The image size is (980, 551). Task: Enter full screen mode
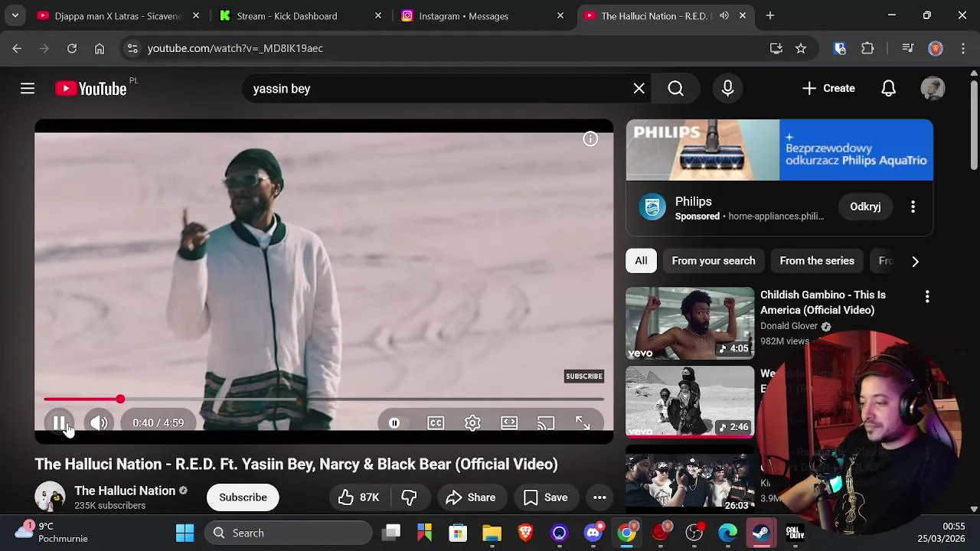pyautogui.click(x=583, y=422)
